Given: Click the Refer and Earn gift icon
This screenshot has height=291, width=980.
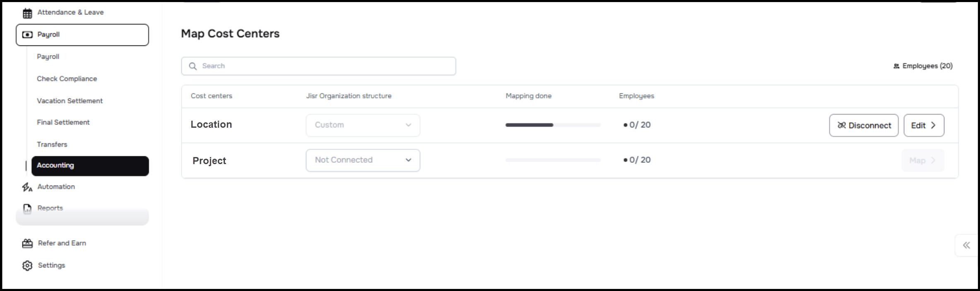Looking at the screenshot, I should (x=27, y=243).
